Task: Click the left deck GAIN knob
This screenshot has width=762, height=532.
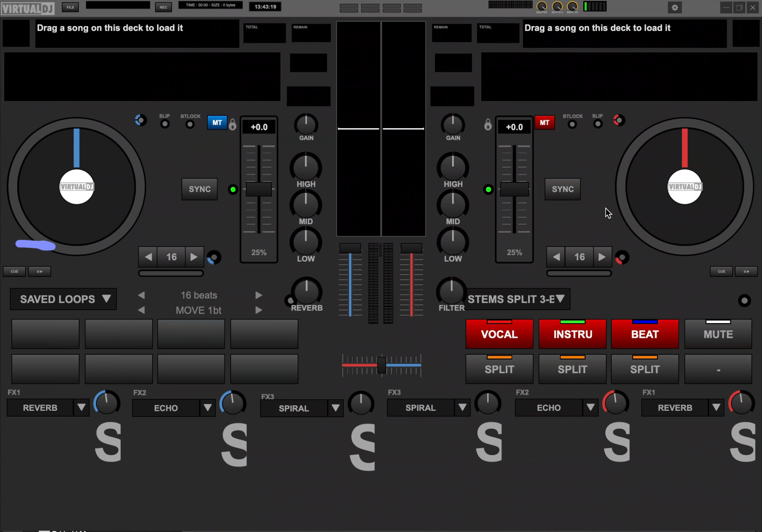Action: 306,124
